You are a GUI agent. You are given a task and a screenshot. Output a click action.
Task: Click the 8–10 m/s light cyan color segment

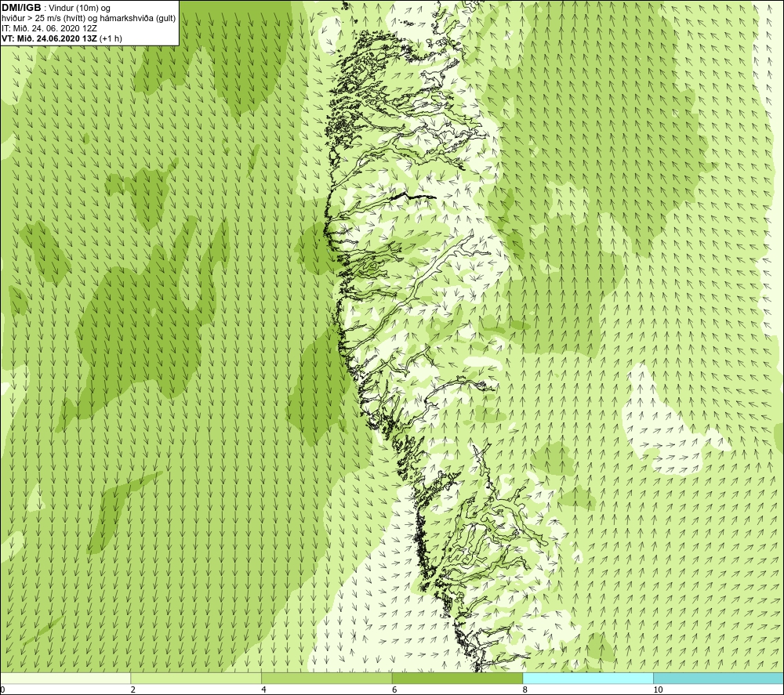click(x=588, y=678)
